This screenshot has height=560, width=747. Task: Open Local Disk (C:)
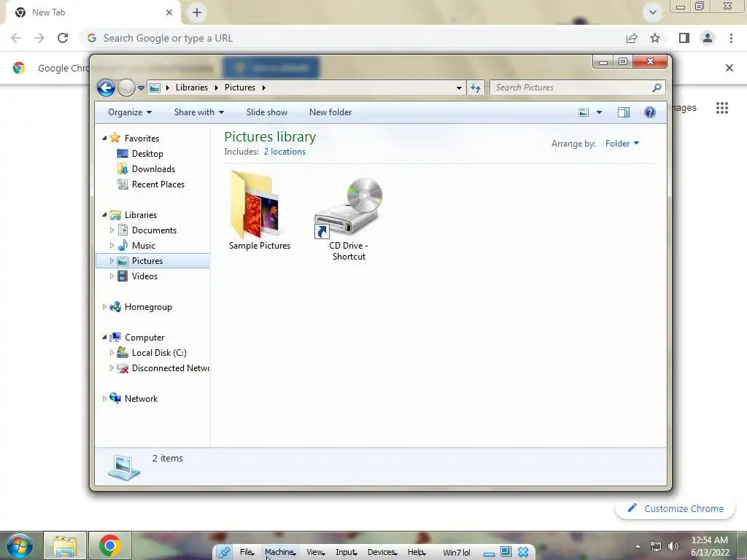pyautogui.click(x=159, y=353)
